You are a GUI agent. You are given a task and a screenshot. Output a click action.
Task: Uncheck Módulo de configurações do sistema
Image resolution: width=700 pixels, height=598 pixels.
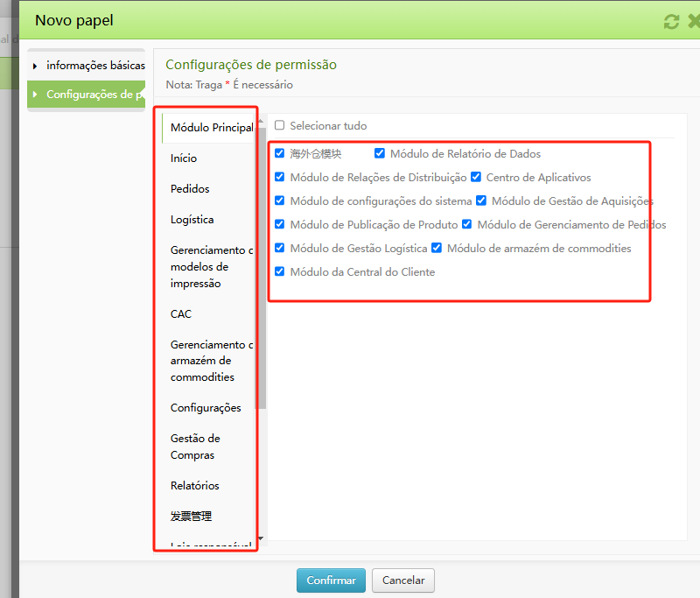pyautogui.click(x=279, y=201)
